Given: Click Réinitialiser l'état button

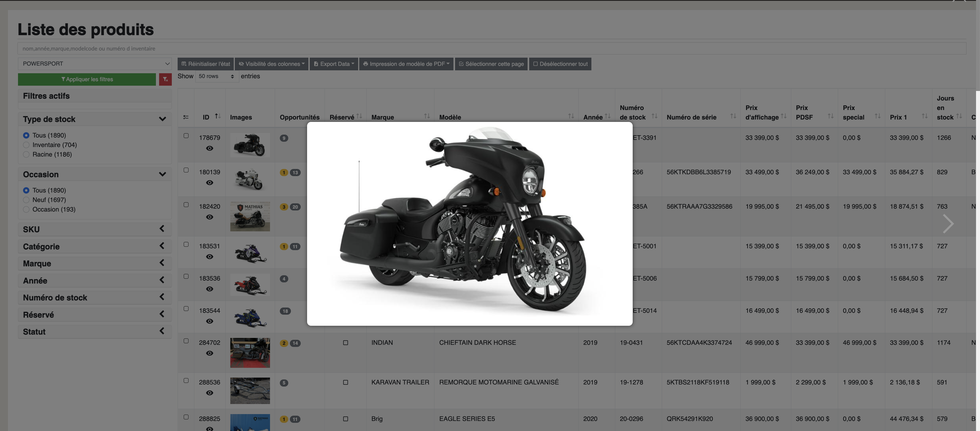Looking at the screenshot, I should pos(206,64).
